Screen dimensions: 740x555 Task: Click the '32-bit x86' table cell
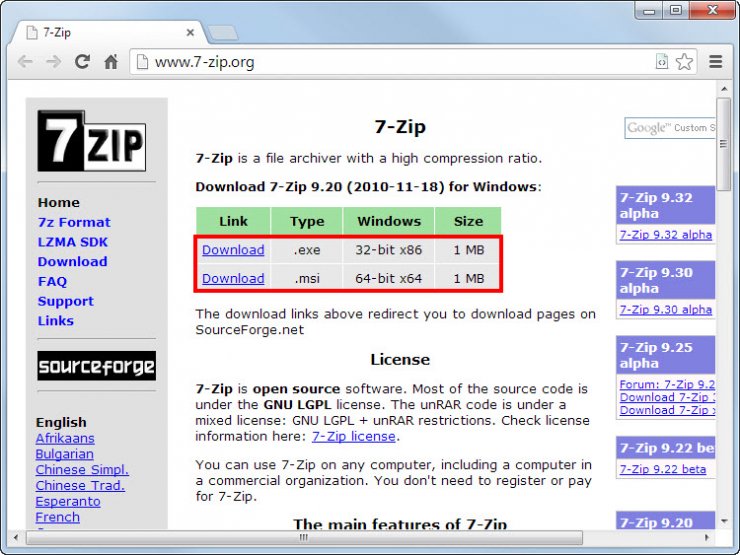tap(388, 250)
